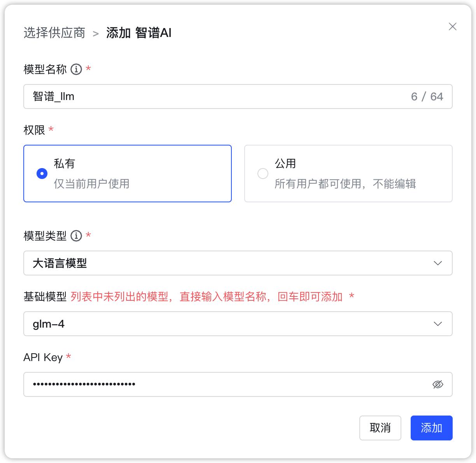This screenshot has width=476, height=463.
Task: Click the 选择供应商 breadcrumb link
Action: (54, 33)
